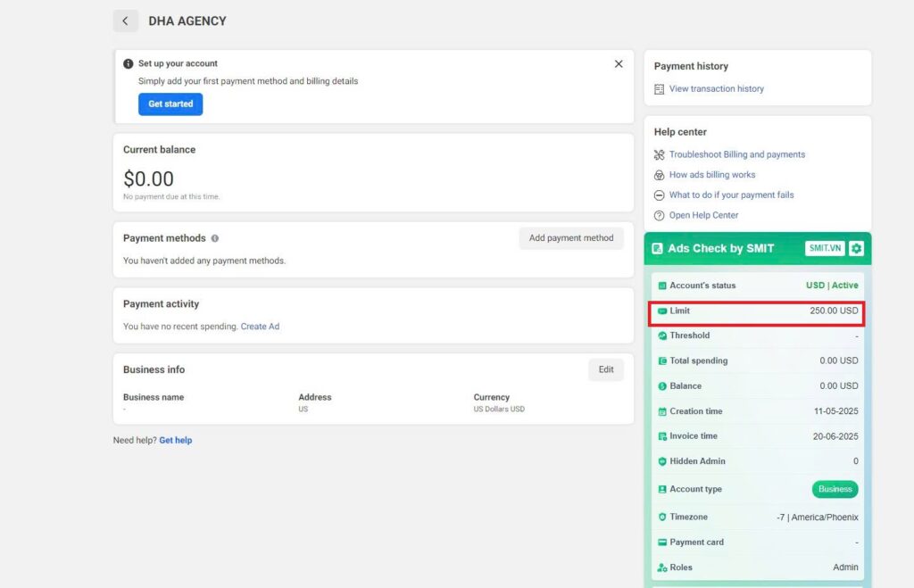Click the Get started button
The width and height of the screenshot is (914, 588).
[x=170, y=104]
